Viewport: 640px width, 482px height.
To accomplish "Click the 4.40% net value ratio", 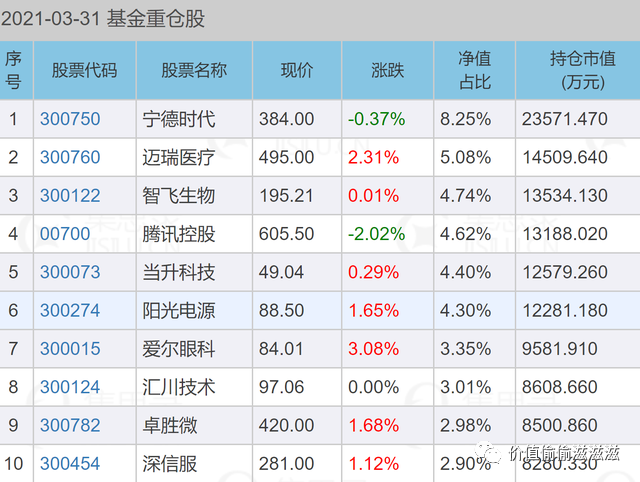I will [x=465, y=272].
